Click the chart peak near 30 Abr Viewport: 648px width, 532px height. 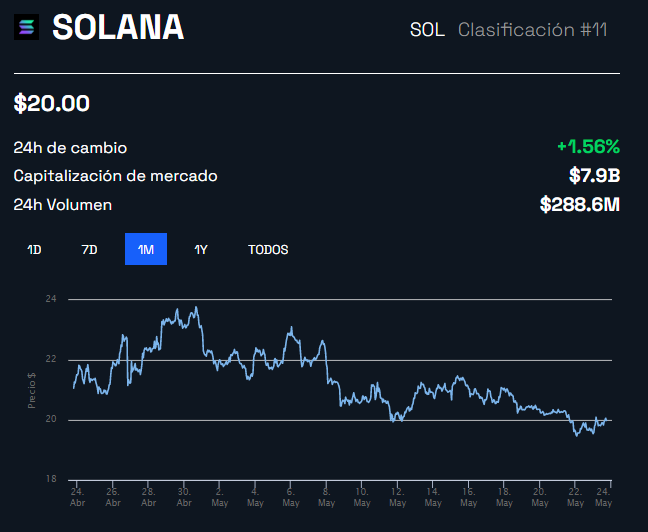[195, 308]
